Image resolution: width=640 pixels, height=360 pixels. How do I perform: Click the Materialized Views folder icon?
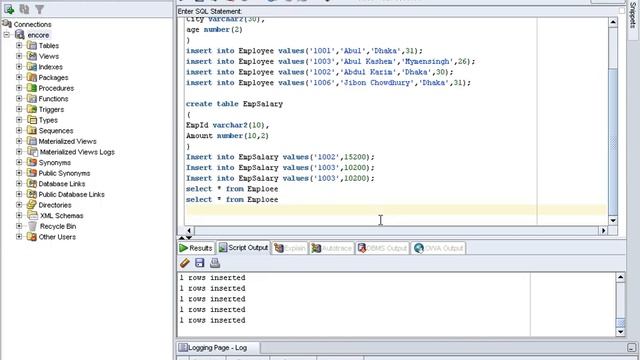pos(31,141)
